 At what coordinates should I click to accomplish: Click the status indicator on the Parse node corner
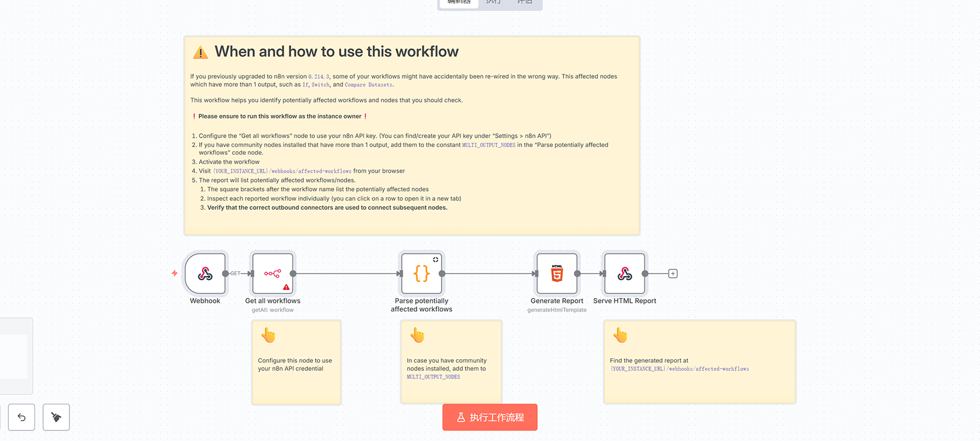(x=435, y=260)
